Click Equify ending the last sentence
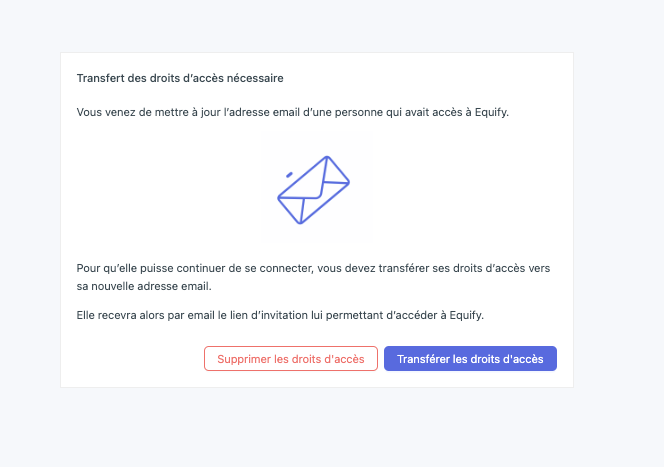 click(x=466, y=315)
